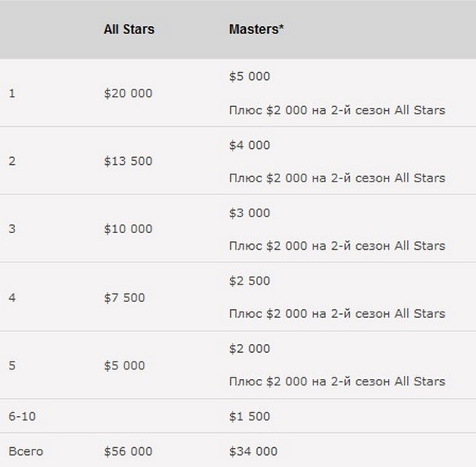The height and width of the screenshot is (467, 476).
Task: Click the $5 000 All Stars fifth place
Action: [x=125, y=366]
